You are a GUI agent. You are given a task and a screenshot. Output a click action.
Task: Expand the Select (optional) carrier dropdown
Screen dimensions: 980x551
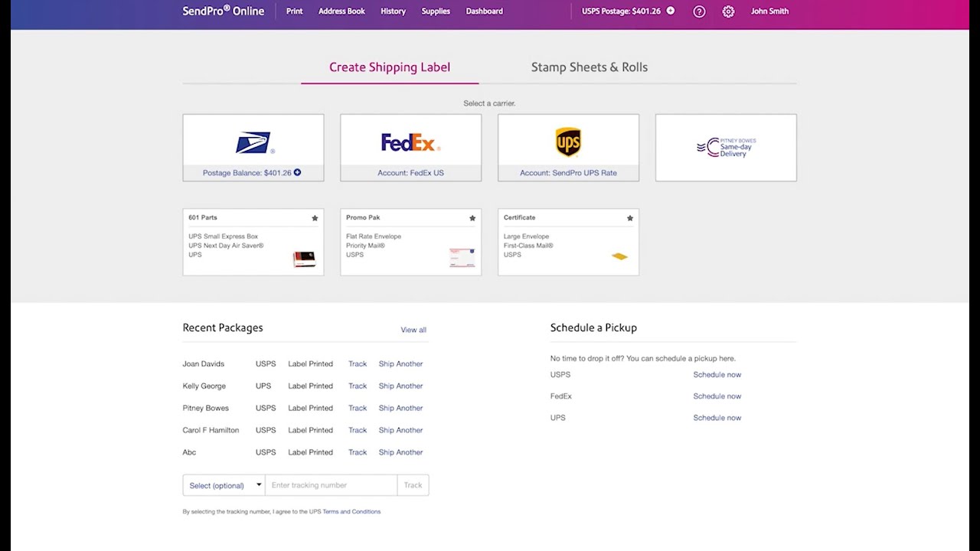(x=224, y=485)
